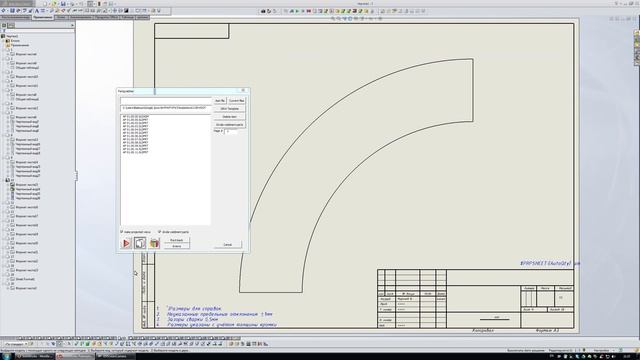Toggle 'divide weldment parts' checkbox at dialog bottom
The image size is (640, 360).
pos(160,232)
